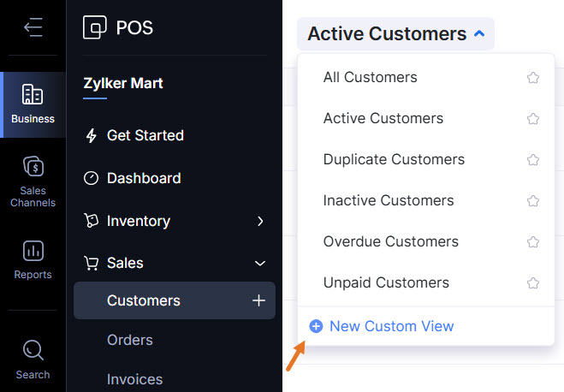The image size is (564, 392).
Task: Click plus icon beside New Custom View
Action: tap(316, 326)
